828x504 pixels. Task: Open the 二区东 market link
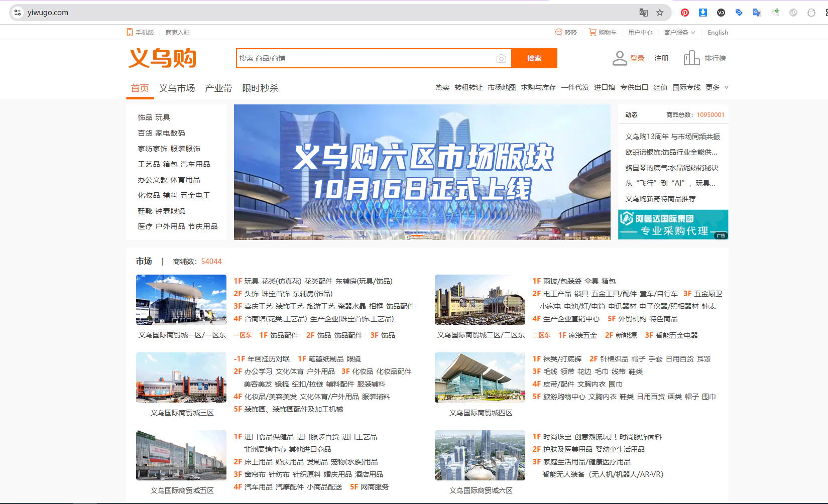pyautogui.click(x=542, y=335)
